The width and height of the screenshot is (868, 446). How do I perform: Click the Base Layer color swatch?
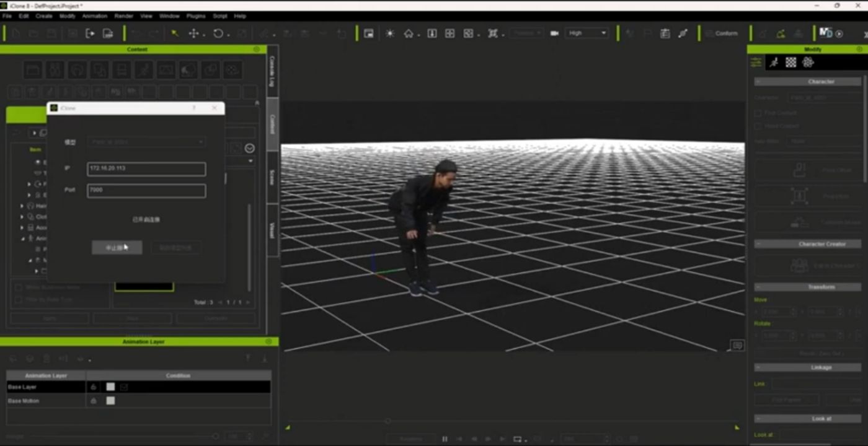(110, 387)
